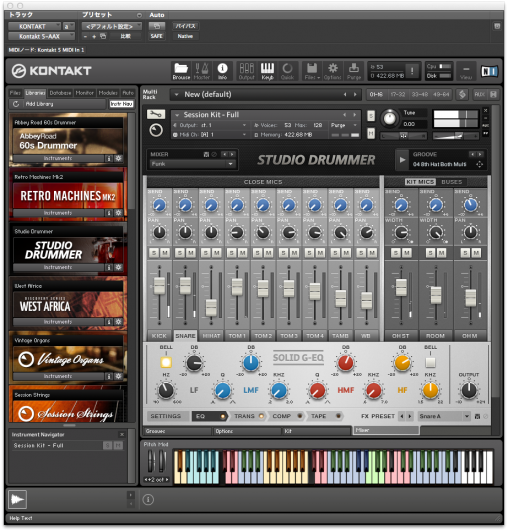The image size is (508, 531).
Task: Toggle the on-screen Keyboard icon
Action: [x=267, y=71]
